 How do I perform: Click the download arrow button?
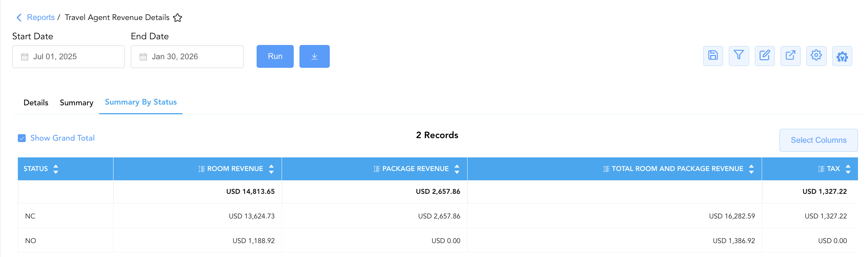pyautogui.click(x=314, y=56)
